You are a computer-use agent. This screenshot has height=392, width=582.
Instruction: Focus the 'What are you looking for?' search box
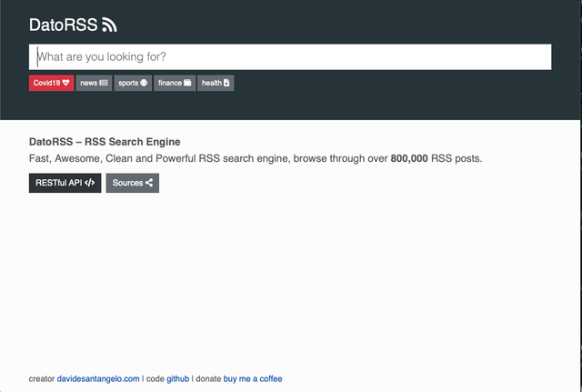[x=290, y=56]
